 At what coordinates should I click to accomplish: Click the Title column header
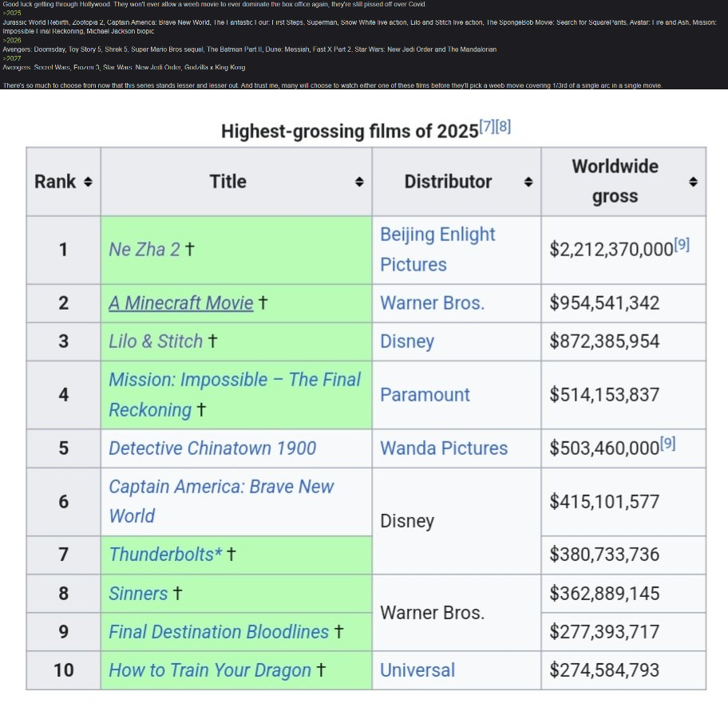click(236, 181)
